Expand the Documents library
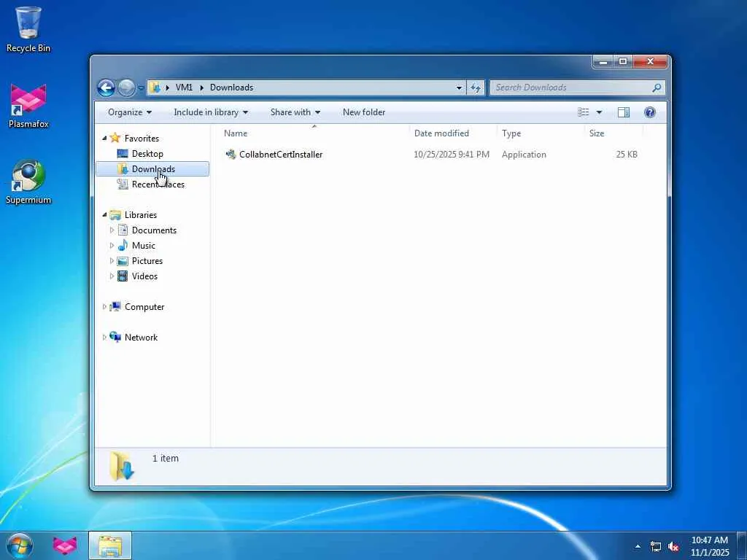747x560 pixels. coord(112,230)
